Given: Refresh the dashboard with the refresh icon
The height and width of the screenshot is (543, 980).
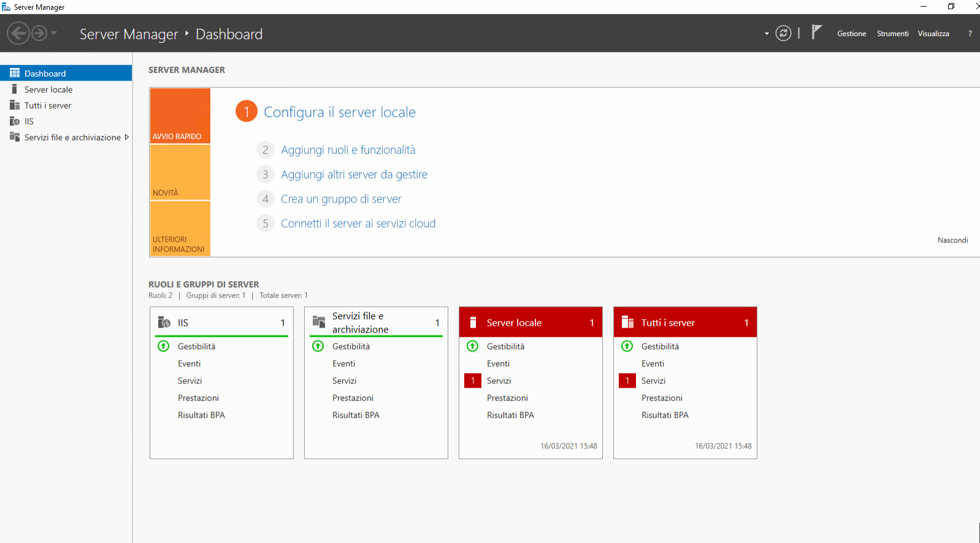Looking at the screenshot, I should pos(783,33).
